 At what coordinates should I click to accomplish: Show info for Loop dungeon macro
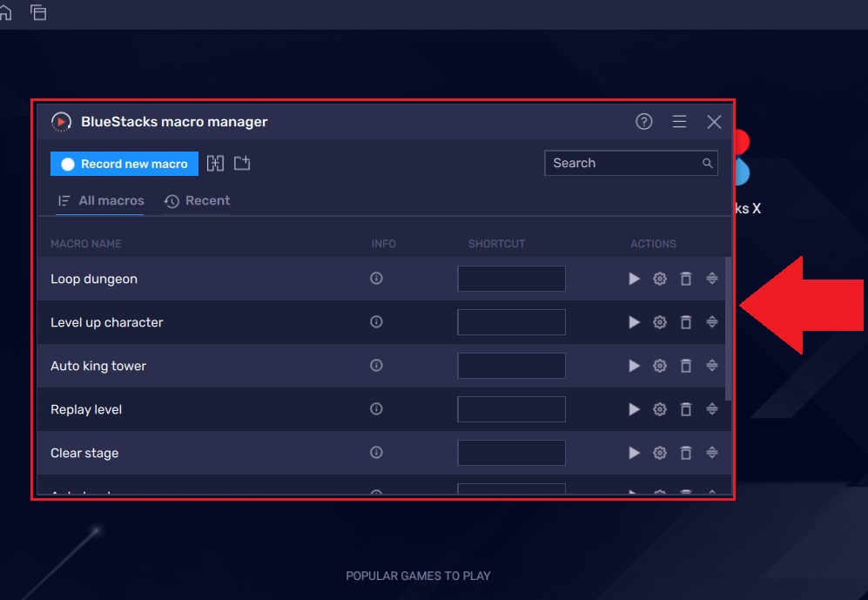tap(376, 279)
